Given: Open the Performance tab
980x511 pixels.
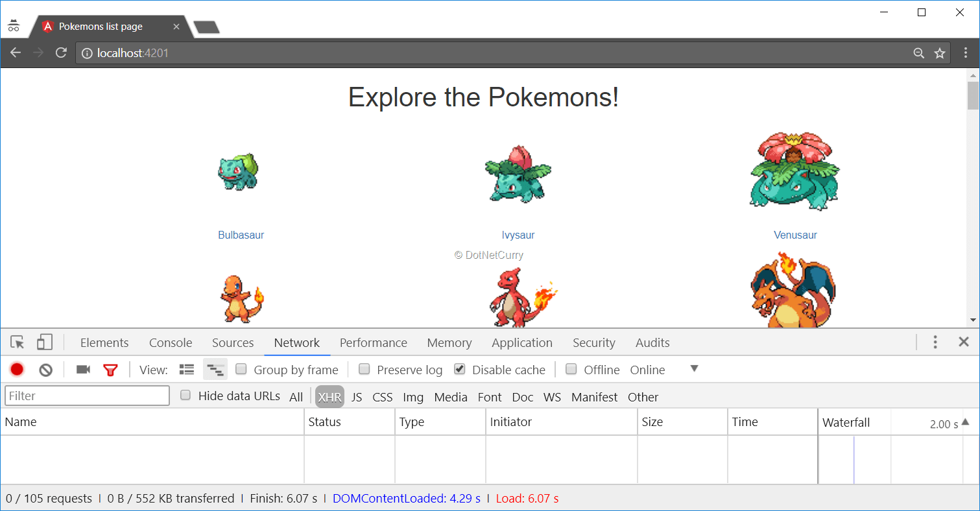Looking at the screenshot, I should (374, 342).
